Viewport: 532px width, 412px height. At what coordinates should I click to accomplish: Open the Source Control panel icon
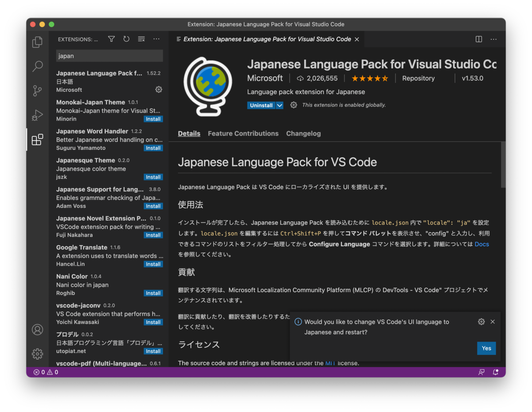pos(37,90)
